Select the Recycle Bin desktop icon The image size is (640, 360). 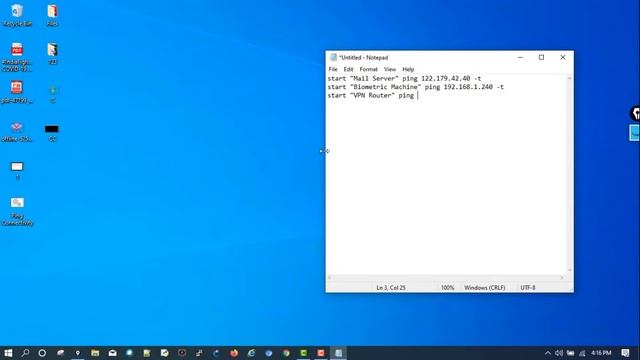[17, 15]
